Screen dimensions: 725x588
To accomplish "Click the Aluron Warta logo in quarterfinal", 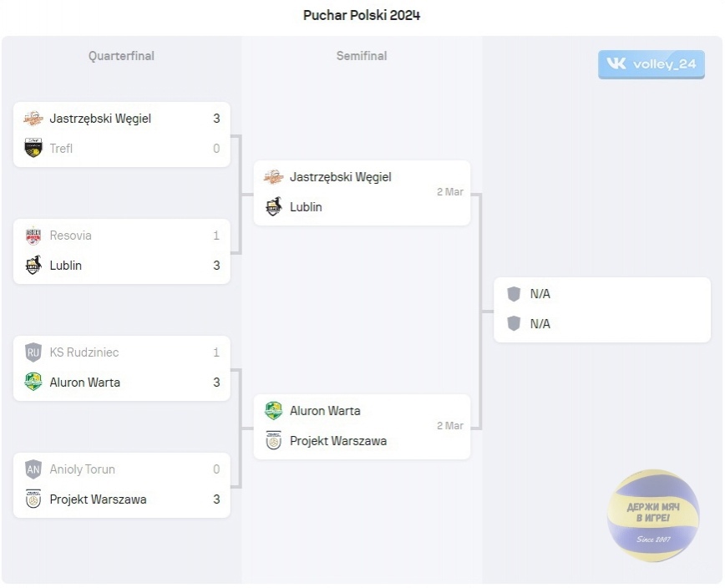I will point(33,383).
